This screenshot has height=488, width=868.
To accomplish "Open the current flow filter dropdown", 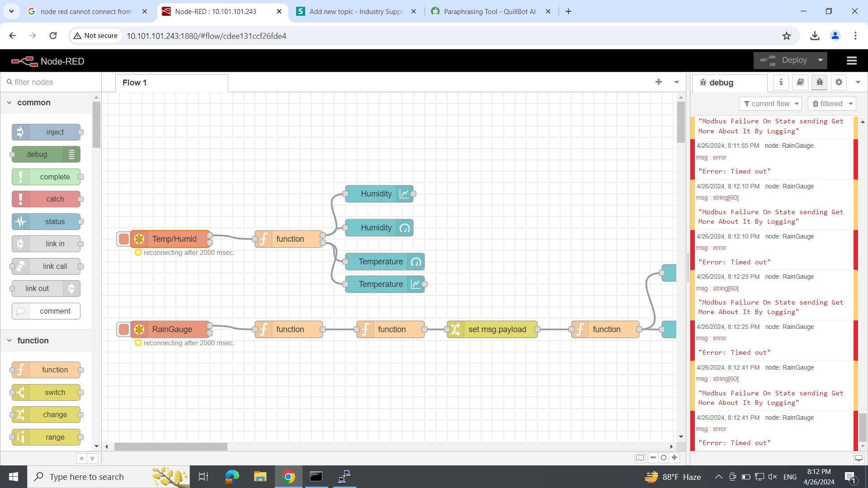I will coord(770,104).
